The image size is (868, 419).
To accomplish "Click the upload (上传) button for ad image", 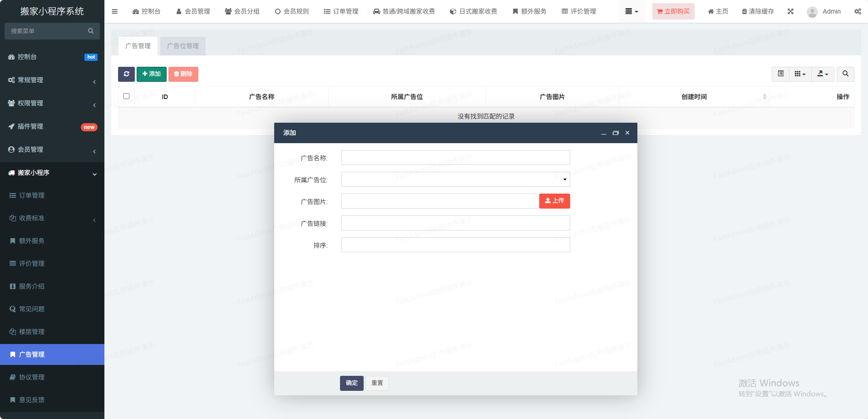I will point(554,201).
